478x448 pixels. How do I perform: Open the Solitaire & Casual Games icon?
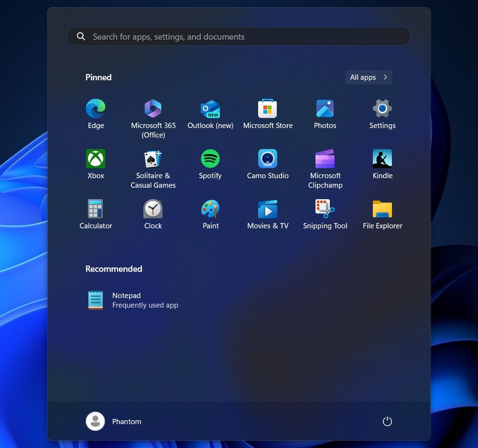coord(153,159)
